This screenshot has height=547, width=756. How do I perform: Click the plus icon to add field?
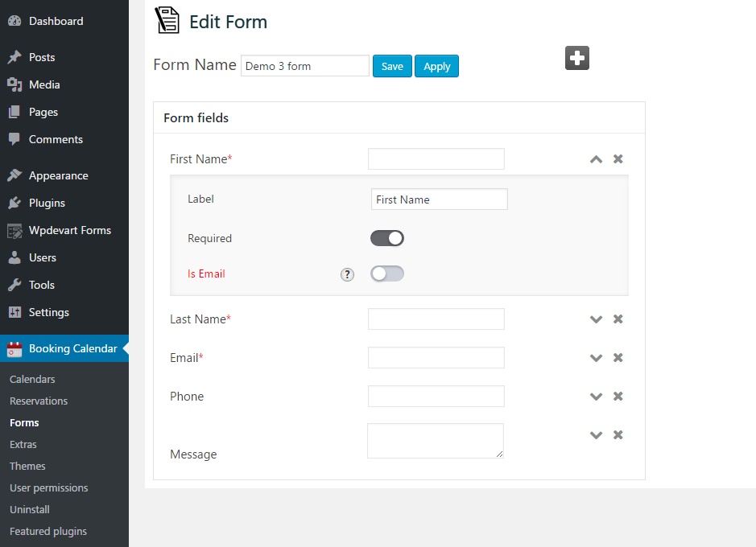point(577,58)
